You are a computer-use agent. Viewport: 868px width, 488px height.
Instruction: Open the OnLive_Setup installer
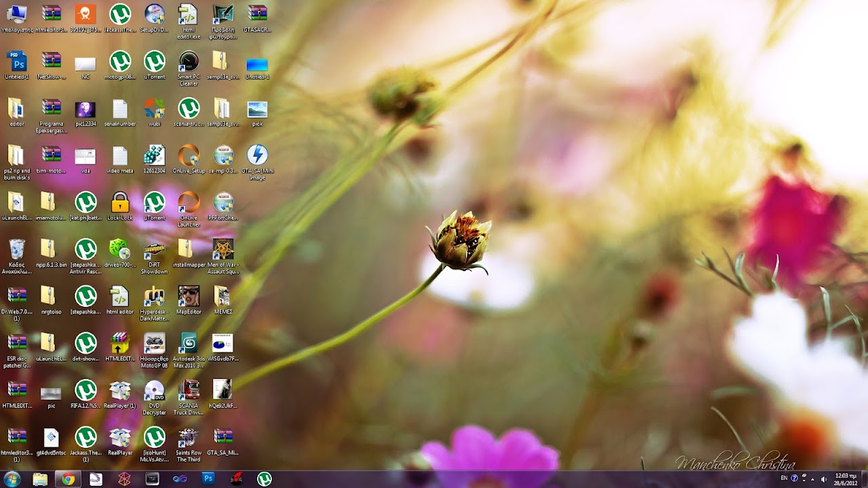pyautogui.click(x=189, y=159)
